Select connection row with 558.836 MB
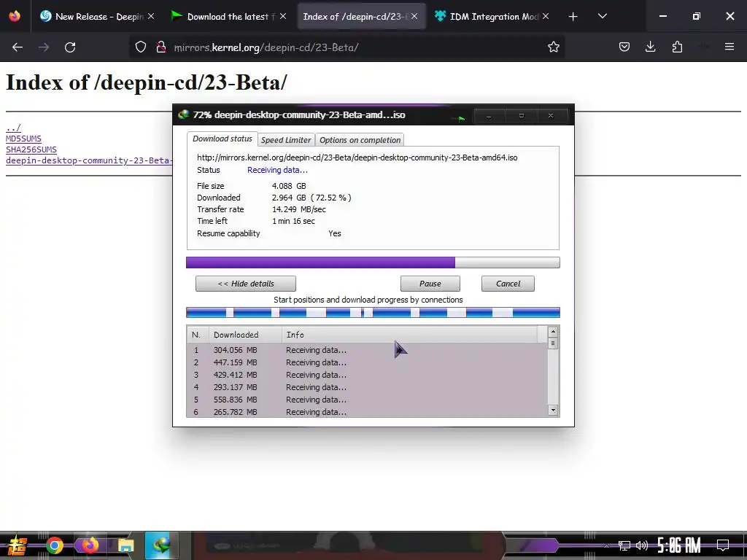Screen dimensions: 747x560 click(368, 400)
